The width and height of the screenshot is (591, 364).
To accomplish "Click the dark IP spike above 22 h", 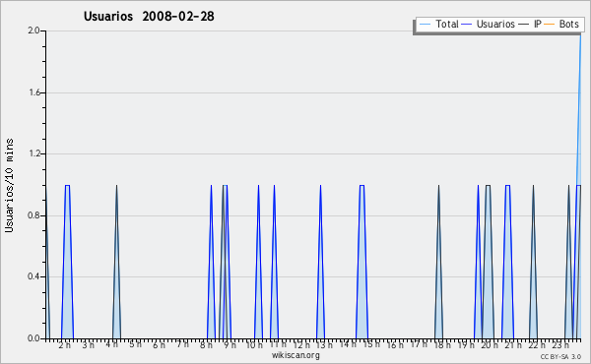I will point(533,262).
